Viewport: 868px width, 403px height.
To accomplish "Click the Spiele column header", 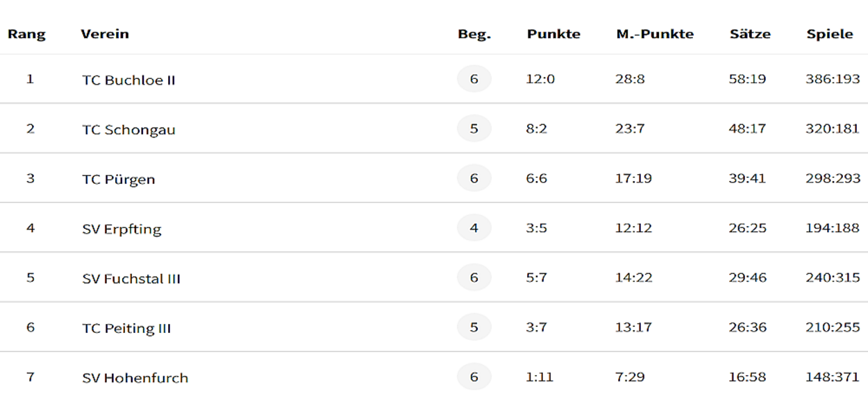I will point(830,34).
